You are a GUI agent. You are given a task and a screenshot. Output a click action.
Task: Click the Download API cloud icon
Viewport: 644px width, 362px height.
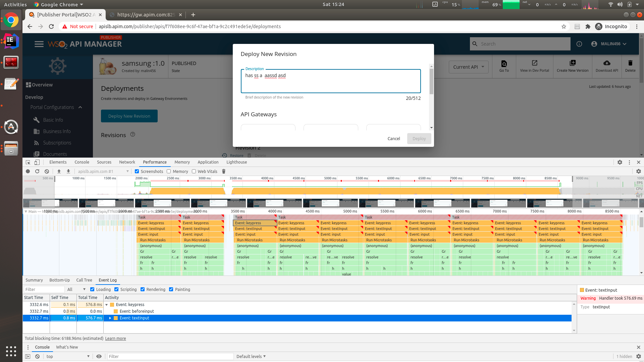[x=606, y=63]
